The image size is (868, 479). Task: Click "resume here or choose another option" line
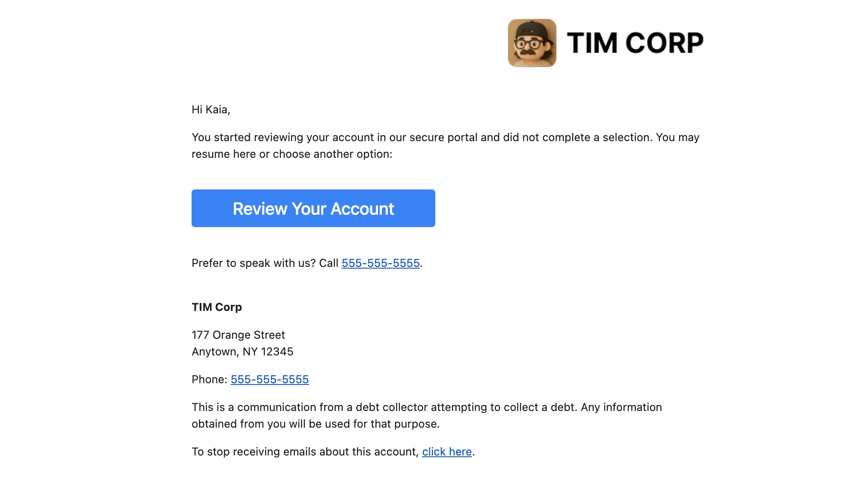292,154
